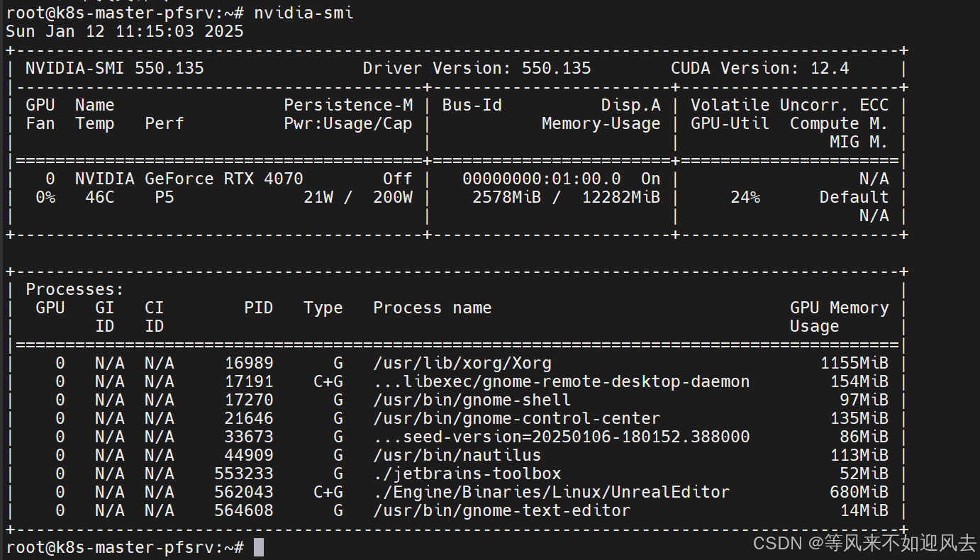Select PID 16989
The width and height of the screenshot is (980, 560).
point(249,363)
